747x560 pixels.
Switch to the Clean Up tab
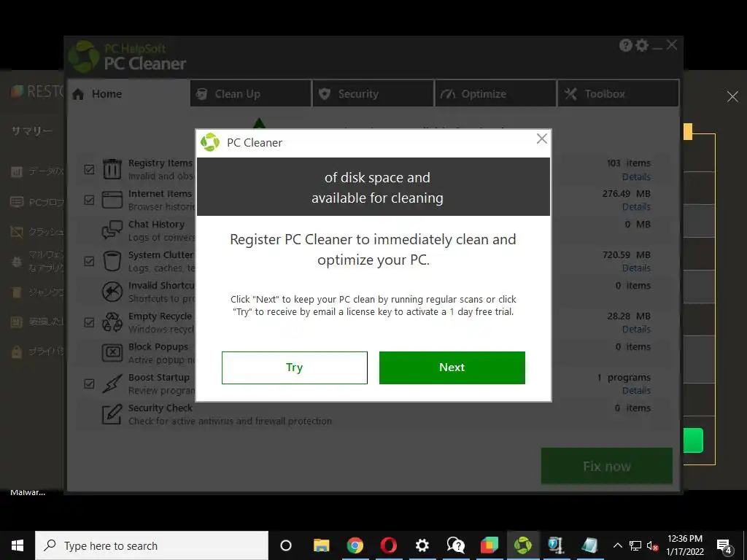pyautogui.click(x=251, y=93)
